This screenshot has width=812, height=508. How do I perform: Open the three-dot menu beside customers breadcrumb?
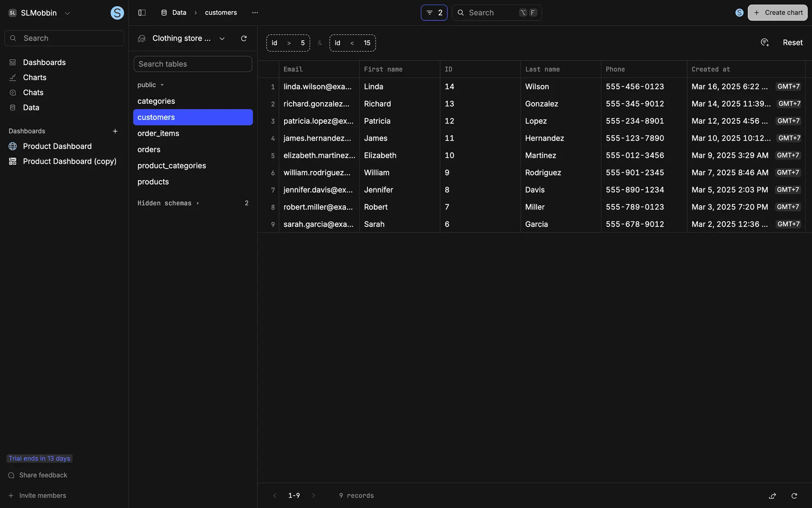[255, 13]
